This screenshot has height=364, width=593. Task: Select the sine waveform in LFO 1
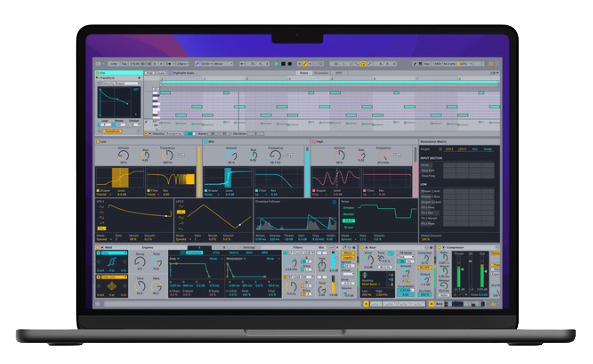pos(102,206)
